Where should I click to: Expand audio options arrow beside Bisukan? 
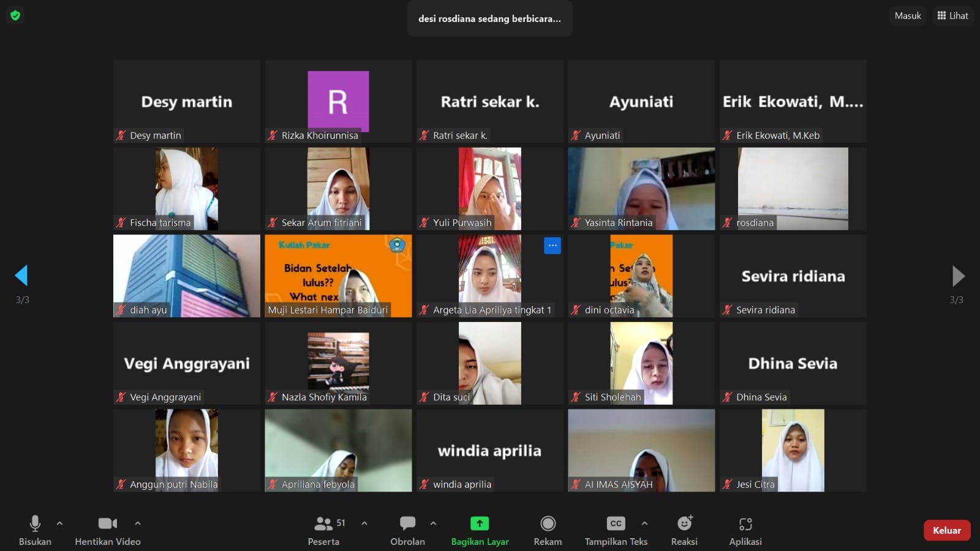coord(59,523)
